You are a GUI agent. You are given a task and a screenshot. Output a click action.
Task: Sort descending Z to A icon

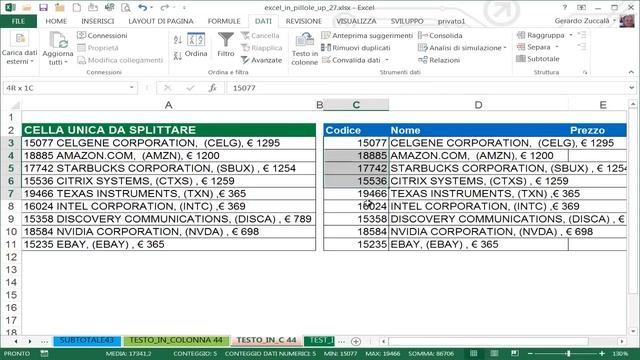[x=178, y=56]
